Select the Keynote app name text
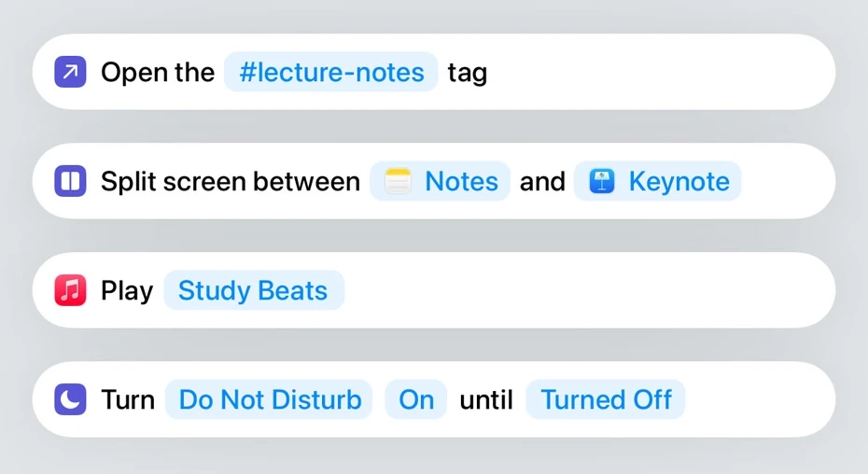The height and width of the screenshot is (474, 868). [x=679, y=182]
